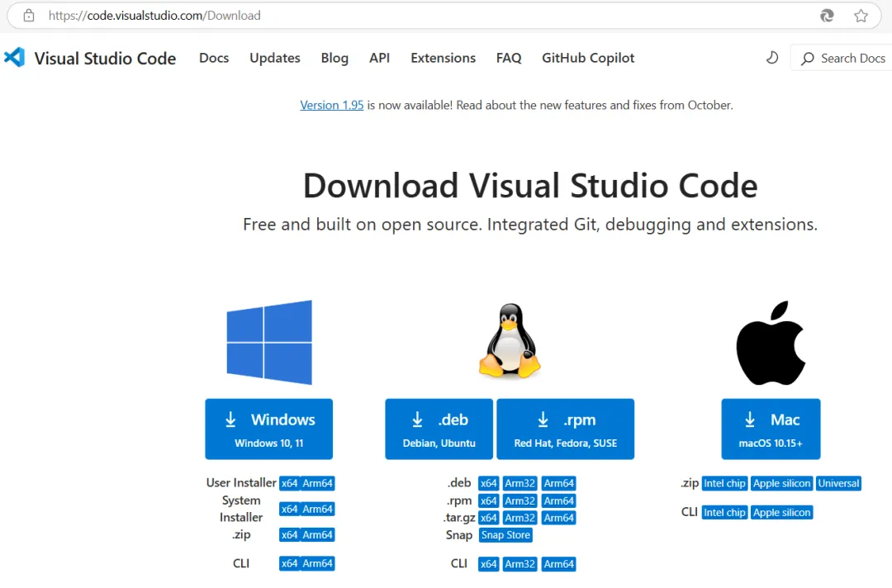892x588 pixels.
Task: Click the browser URL address bar
Action: coord(444,16)
